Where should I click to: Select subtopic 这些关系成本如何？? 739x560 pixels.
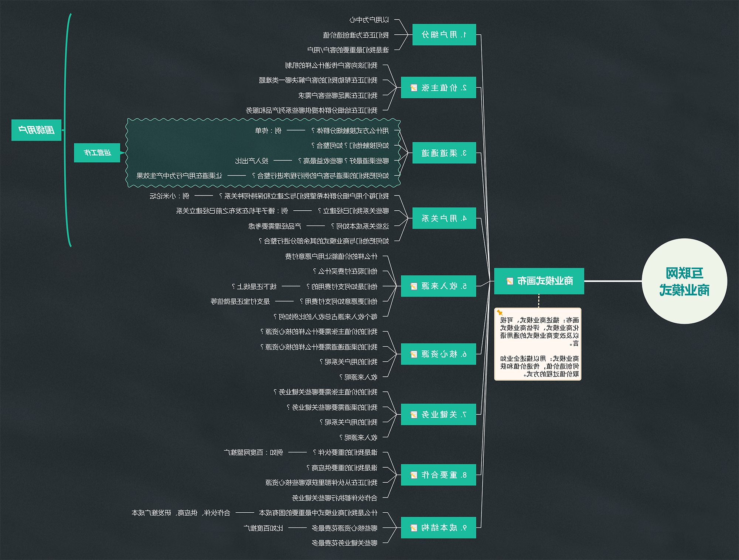(x=360, y=226)
